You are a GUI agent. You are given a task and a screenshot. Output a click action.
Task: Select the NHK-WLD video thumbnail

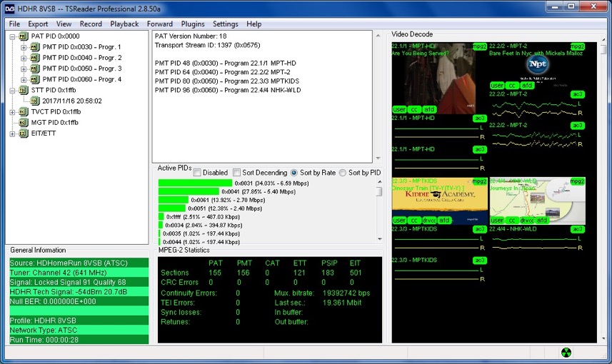pyautogui.click(x=538, y=201)
